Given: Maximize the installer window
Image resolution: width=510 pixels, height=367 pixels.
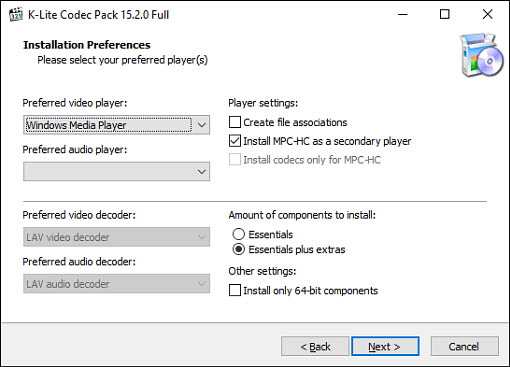Looking at the screenshot, I should pyautogui.click(x=444, y=14).
